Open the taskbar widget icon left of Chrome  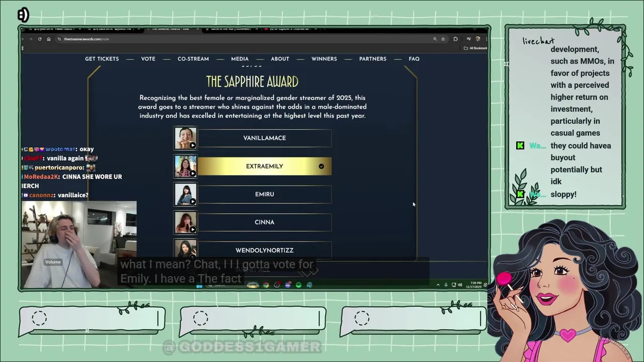(x=253, y=285)
